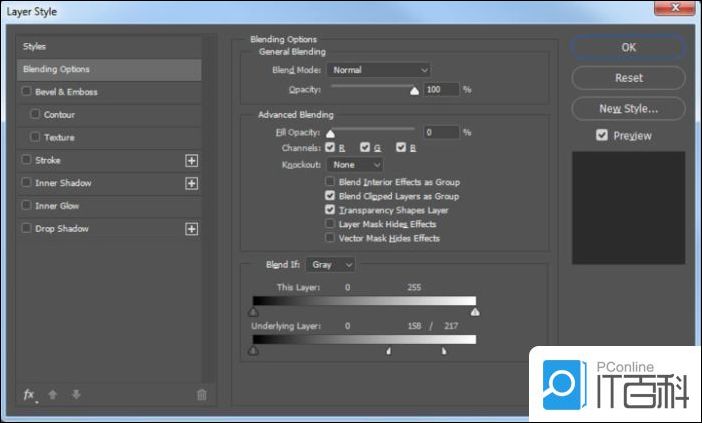Toggle the Preview checkbox
This screenshot has width=702, height=423.
[602, 135]
